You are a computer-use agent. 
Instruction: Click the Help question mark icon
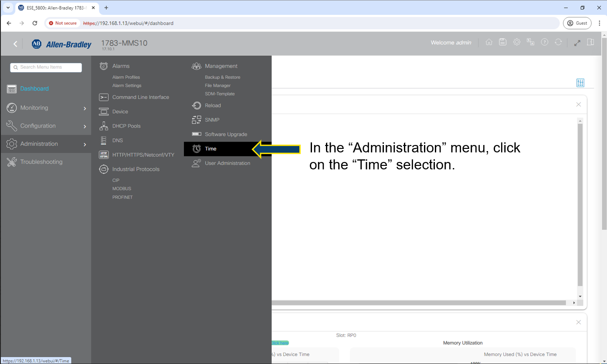coord(544,42)
